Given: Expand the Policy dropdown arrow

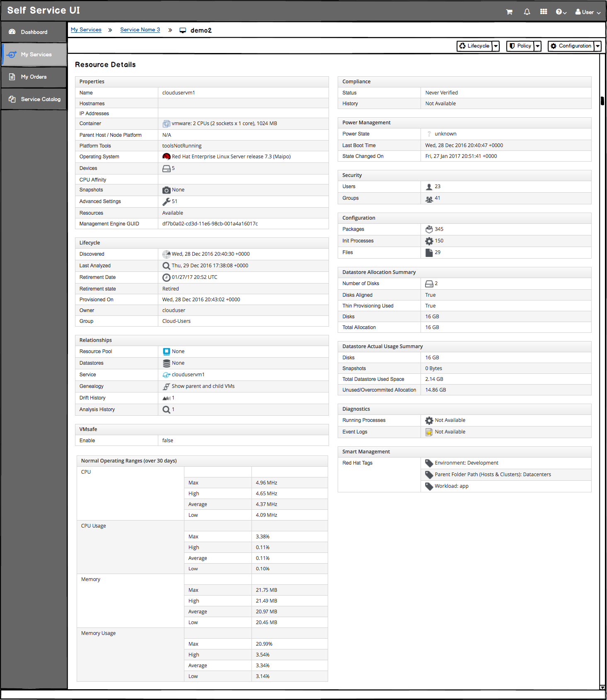Looking at the screenshot, I should 537,46.
